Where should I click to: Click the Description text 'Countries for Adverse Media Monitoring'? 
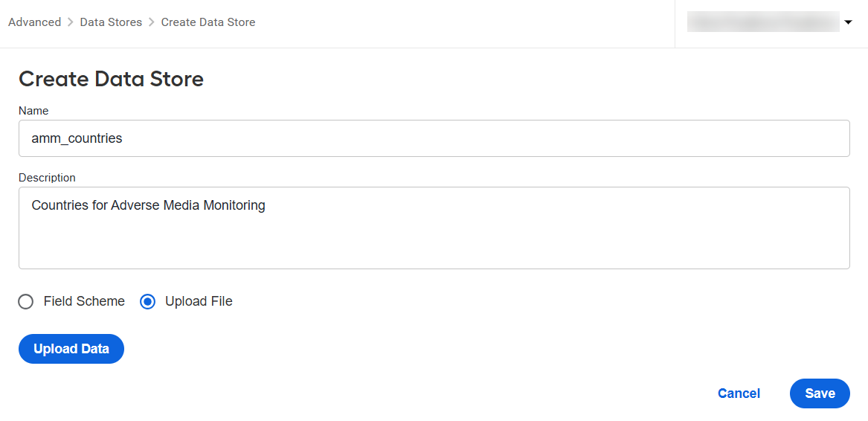148,205
